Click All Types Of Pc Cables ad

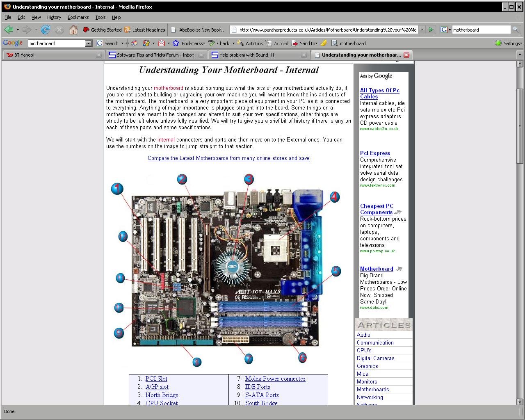(x=380, y=94)
